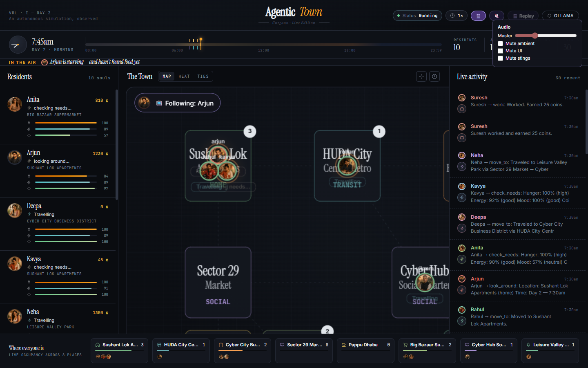The image size is (588, 368).
Task: Click the resident avatar on HUDA City node
Action: coord(347,166)
